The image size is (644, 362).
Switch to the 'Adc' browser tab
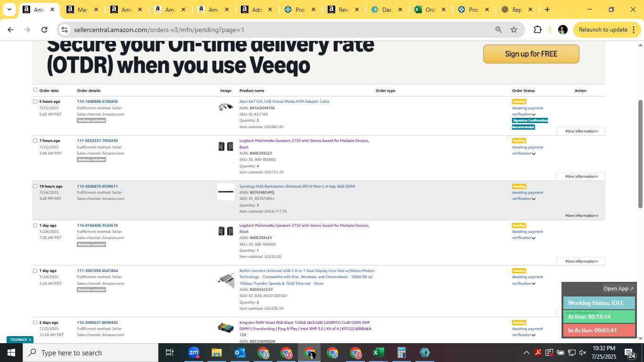point(257,9)
